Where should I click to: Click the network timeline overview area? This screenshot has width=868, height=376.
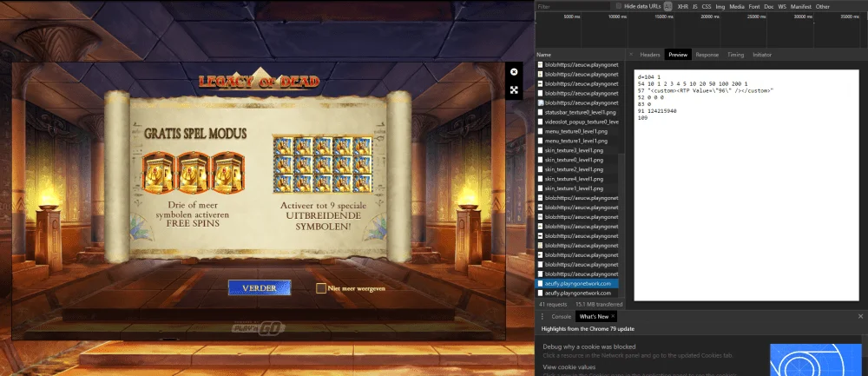[701, 32]
